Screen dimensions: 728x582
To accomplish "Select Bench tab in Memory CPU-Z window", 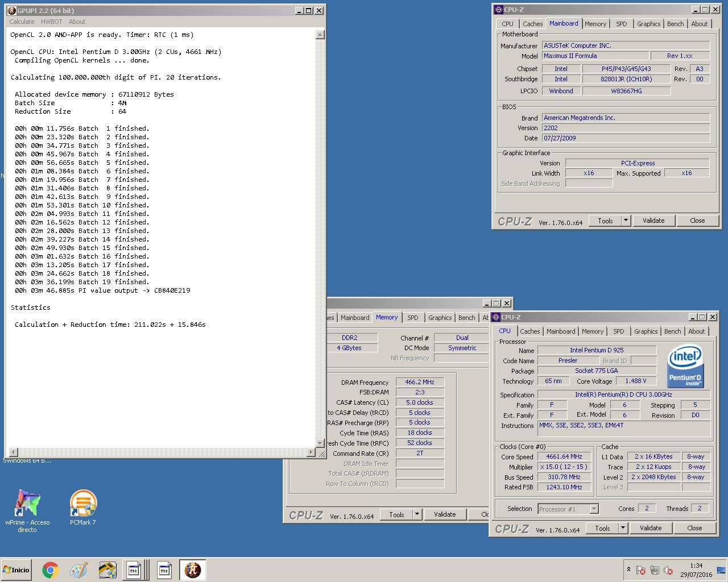I will pyautogui.click(x=466, y=318).
